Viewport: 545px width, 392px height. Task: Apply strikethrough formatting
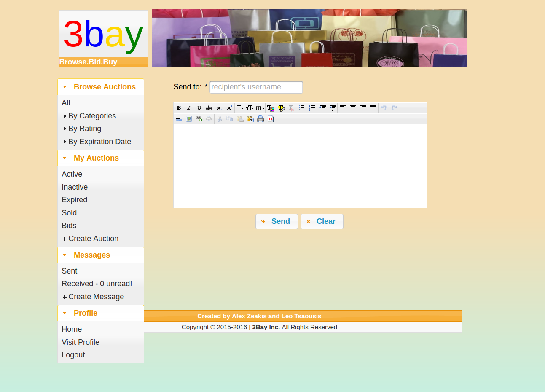pyautogui.click(x=209, y=108)
